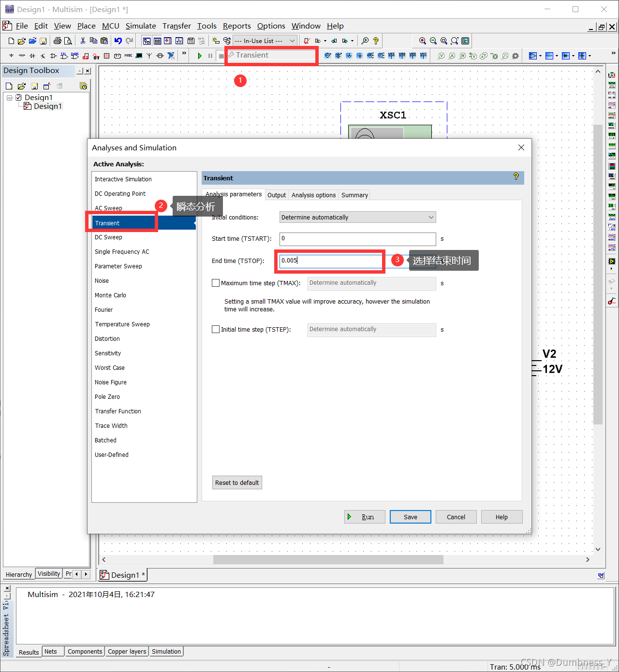Enable the Initial time step (TSTEP) checkbox
The height and width of the screenshot is (672, 619).
coord(216,329)
